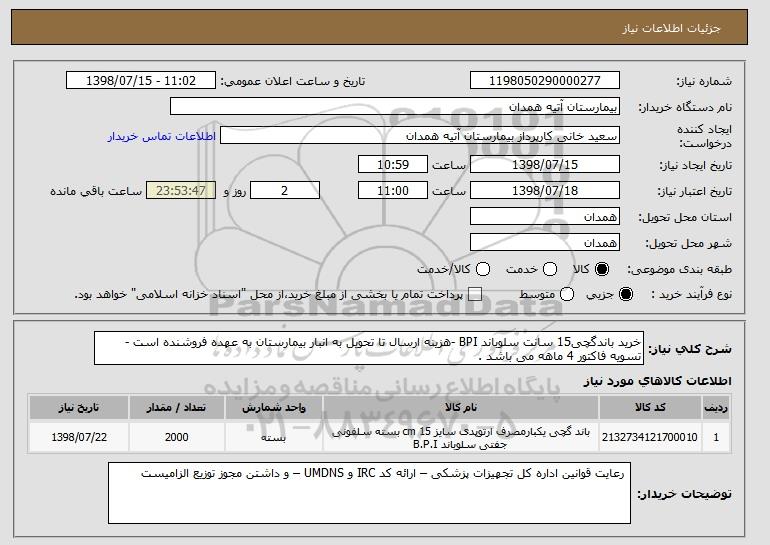Click the remaining days field showing 2
The height and width of the screenshot is (545, 770).
tap(285, 190)
